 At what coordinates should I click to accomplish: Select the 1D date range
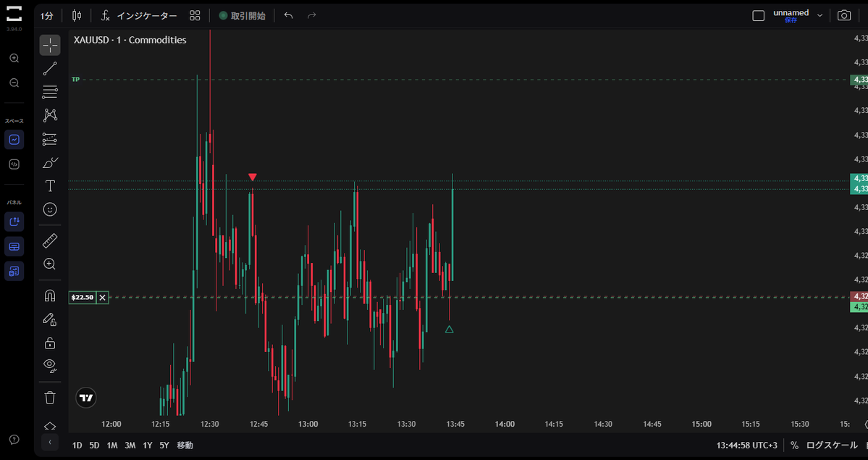point(77,445)
